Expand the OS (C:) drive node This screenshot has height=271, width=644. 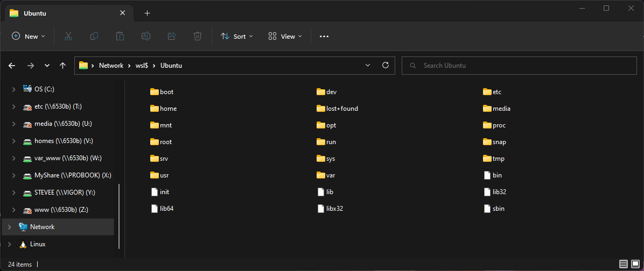click(13, 89)
